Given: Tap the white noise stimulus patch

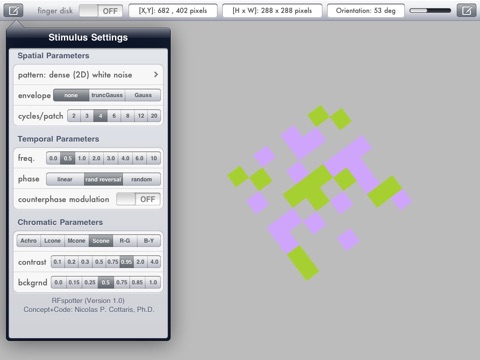Looking at the screenshot, I should pos(320,193).
